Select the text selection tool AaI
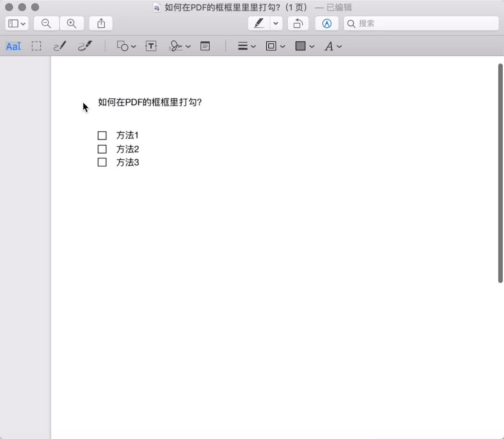This screenshot has width=504, height=439. click(x=13, y=46)
